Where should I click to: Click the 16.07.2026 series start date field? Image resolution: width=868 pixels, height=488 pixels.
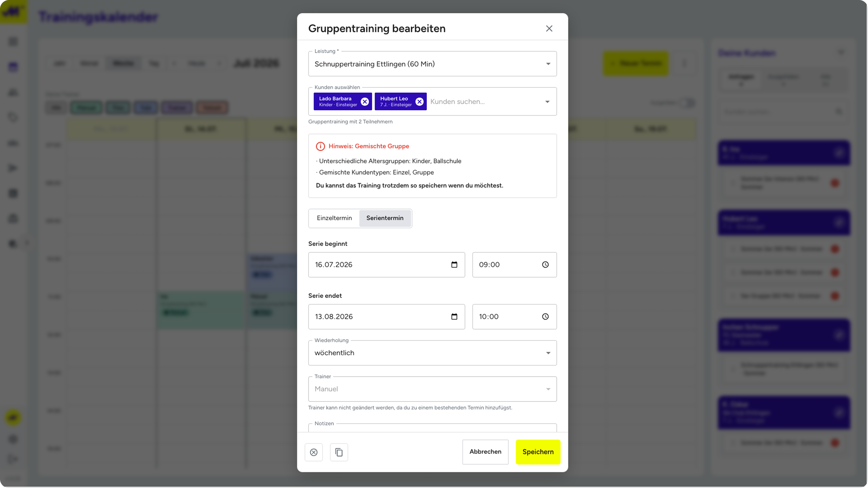point(387,265)
